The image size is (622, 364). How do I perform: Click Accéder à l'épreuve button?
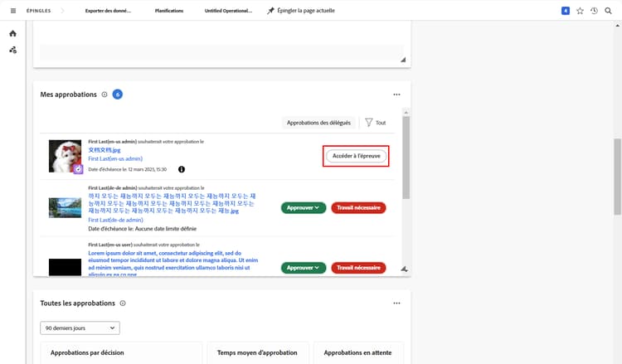[x=357, y=156]
